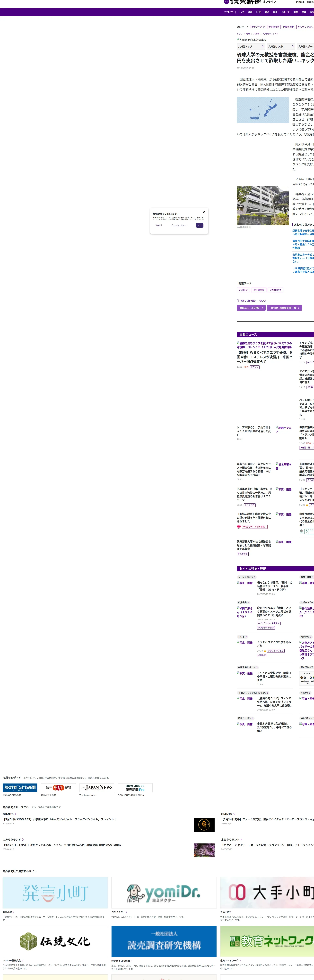Click the #採用情報 tag
The width and height of the screenshot is (314, 980).
tap(243, 554)
